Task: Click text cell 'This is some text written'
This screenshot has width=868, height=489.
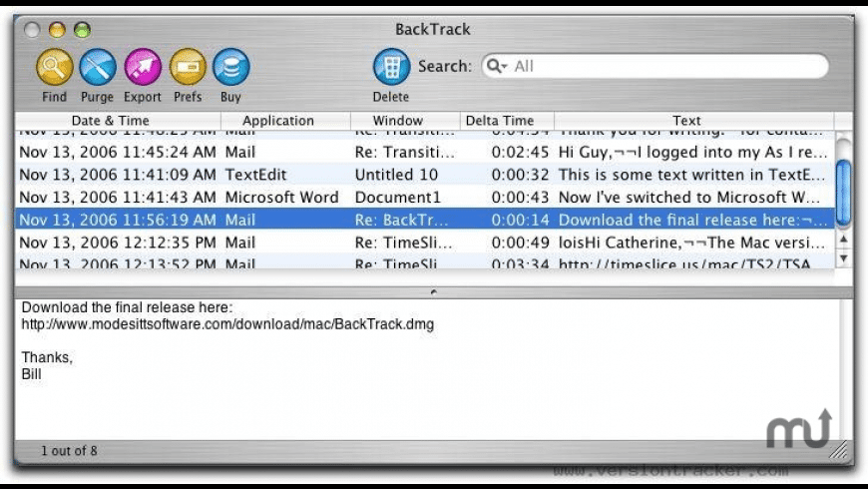Action: pos(692,175)
